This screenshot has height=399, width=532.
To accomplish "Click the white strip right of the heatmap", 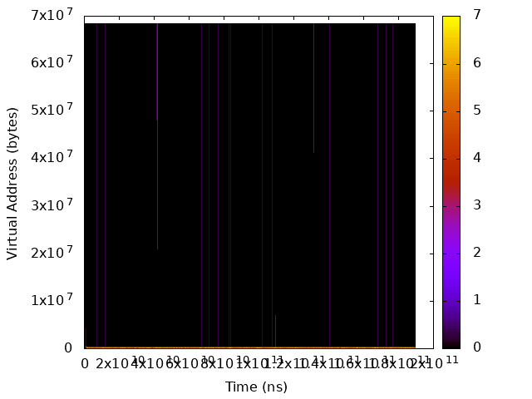I will coord(424,183).
